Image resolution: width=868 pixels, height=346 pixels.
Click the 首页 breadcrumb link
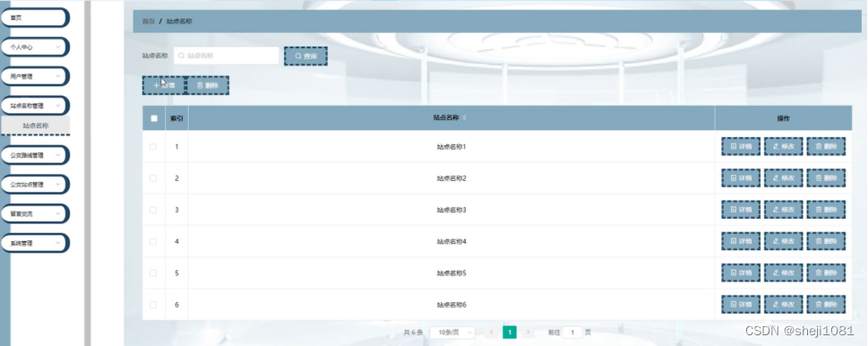(149, 22)
